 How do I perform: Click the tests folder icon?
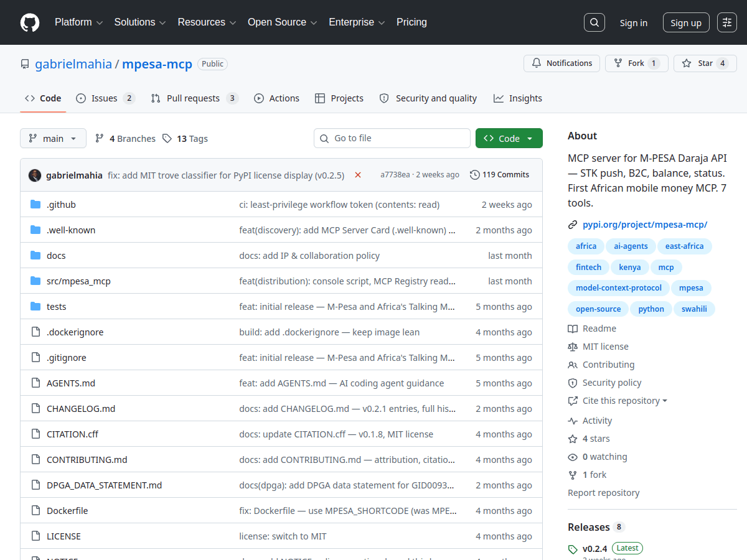(x=35, y=307)
